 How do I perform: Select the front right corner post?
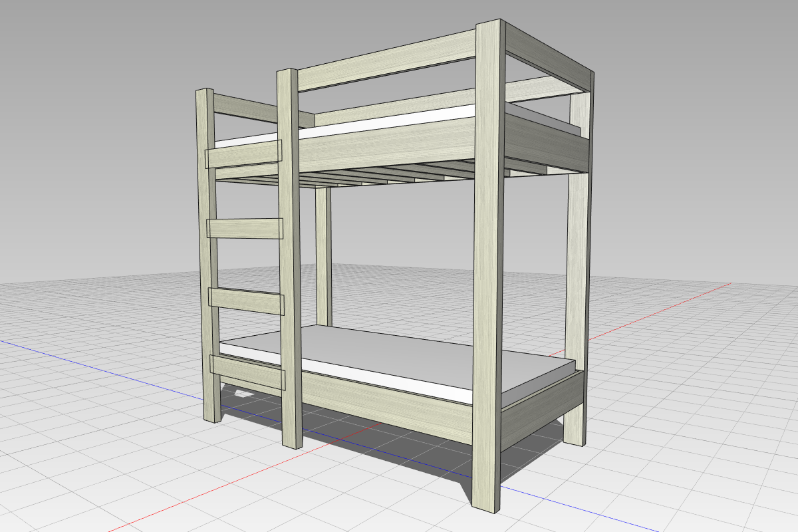coord(490,266)
